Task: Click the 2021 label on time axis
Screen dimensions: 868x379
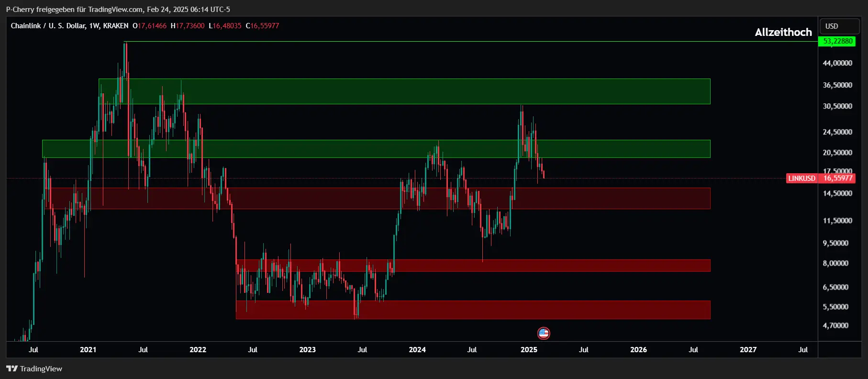Action: (88, 350)
